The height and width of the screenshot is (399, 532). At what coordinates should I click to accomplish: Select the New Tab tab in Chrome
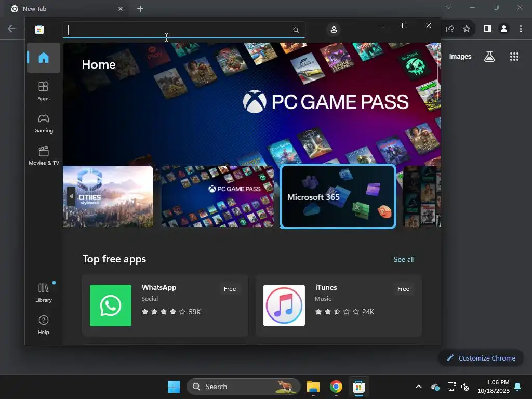tap(66, 9)
